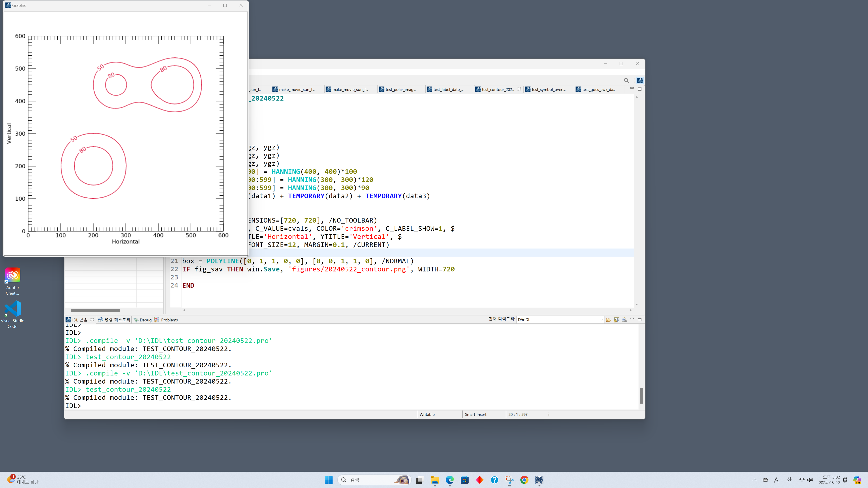This screenshot has height=488, width=868.
Task: Click the scroll lock icon in the console toolbar
Action: click(x=616, y=320)
